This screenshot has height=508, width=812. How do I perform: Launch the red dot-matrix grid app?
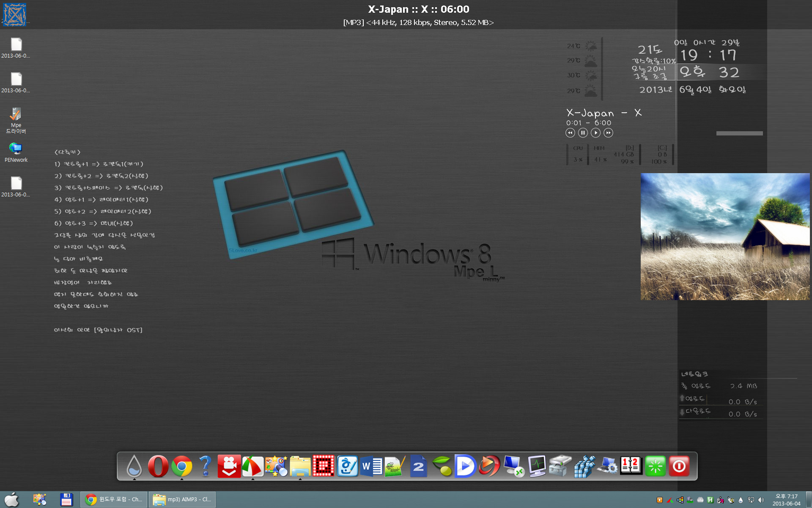pos(324,466)
